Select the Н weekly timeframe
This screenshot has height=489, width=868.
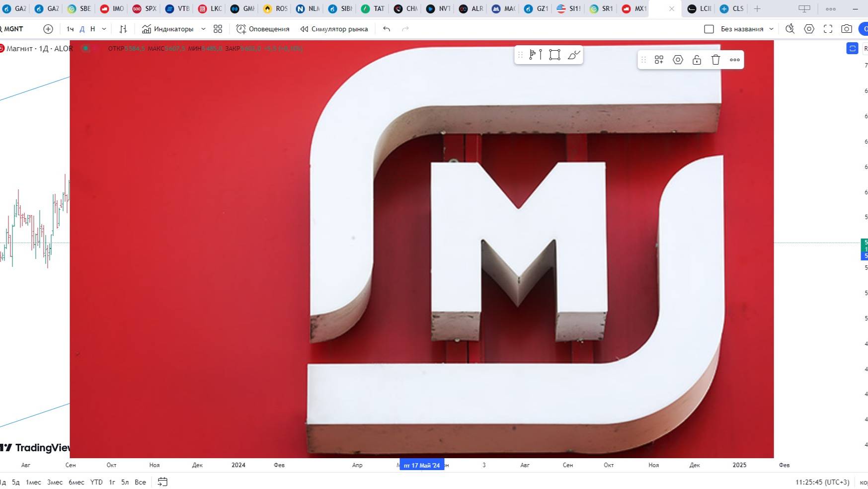[92, 29]
